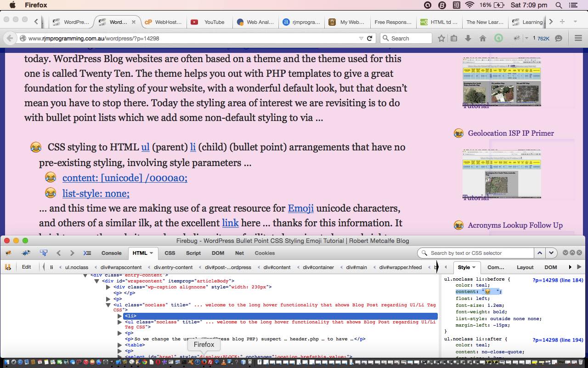Click the Firebug quick-deactivate icon
Screen dimensions: 588x368
tap(25, 253)
